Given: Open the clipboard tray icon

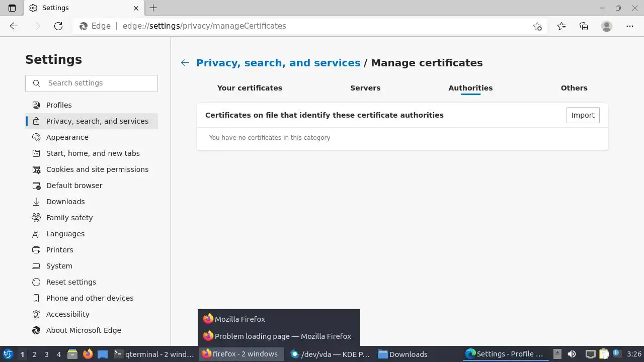Looking at the screenshot, I should click(604, 354).
